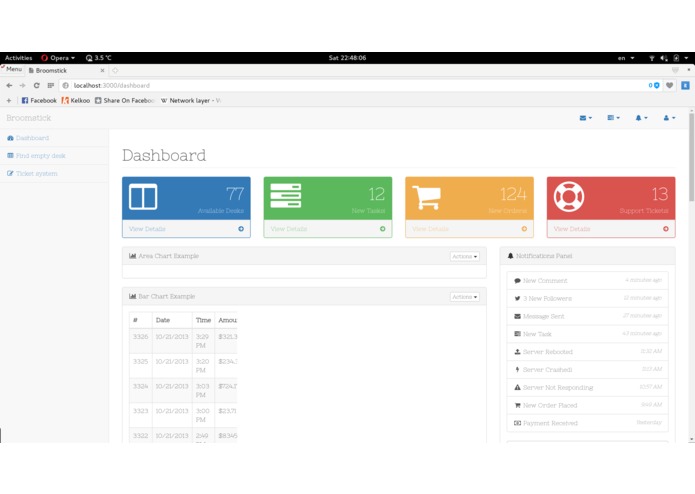The image size is (695, 494).
Task: Click the Broomstick brand link
Action: tap(29, 118)
